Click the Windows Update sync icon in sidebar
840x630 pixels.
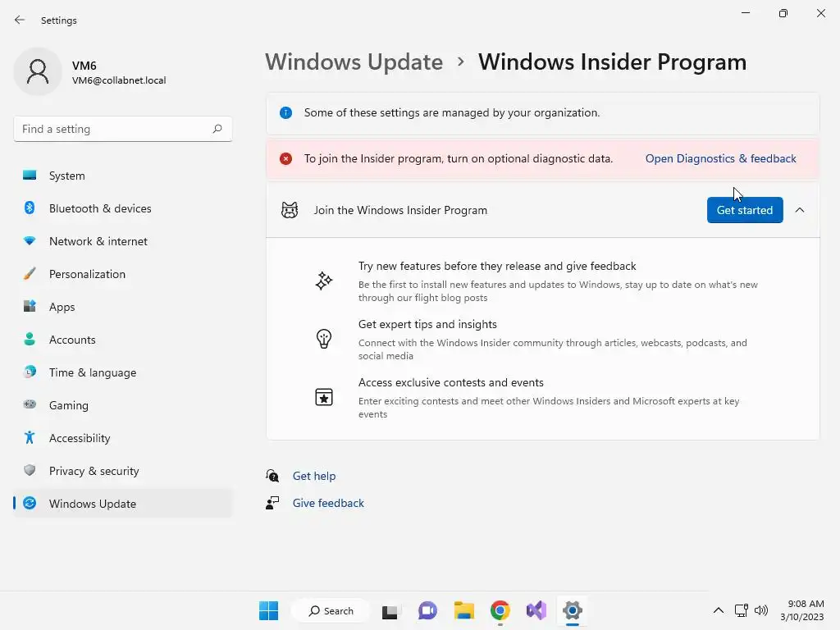click(x=30, y=503)
